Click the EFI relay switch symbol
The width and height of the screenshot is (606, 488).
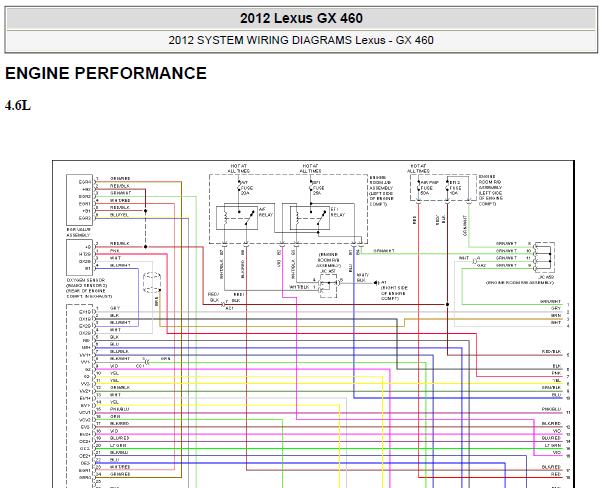310,218
